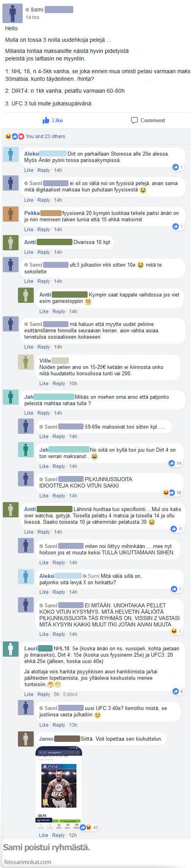Viewport: 194px width, 868px height.
Task: Like Ville's comment about 15-25€ value
Action: [x=44, y=384]
